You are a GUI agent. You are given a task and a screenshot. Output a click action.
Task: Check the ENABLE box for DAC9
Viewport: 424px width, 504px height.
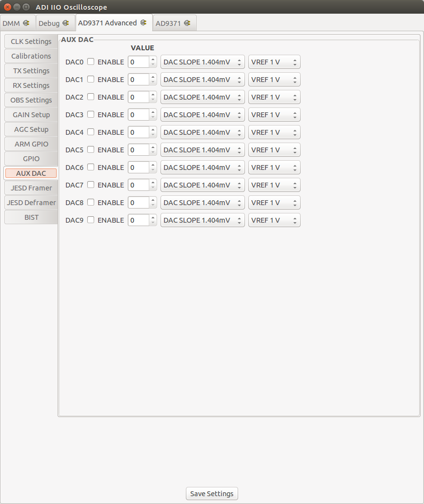tap(91, 220)
